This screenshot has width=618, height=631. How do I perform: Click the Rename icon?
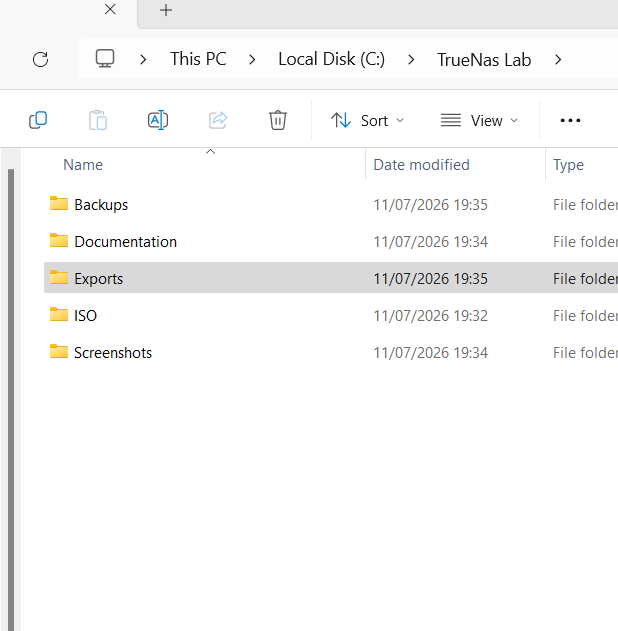pos(158,120)
